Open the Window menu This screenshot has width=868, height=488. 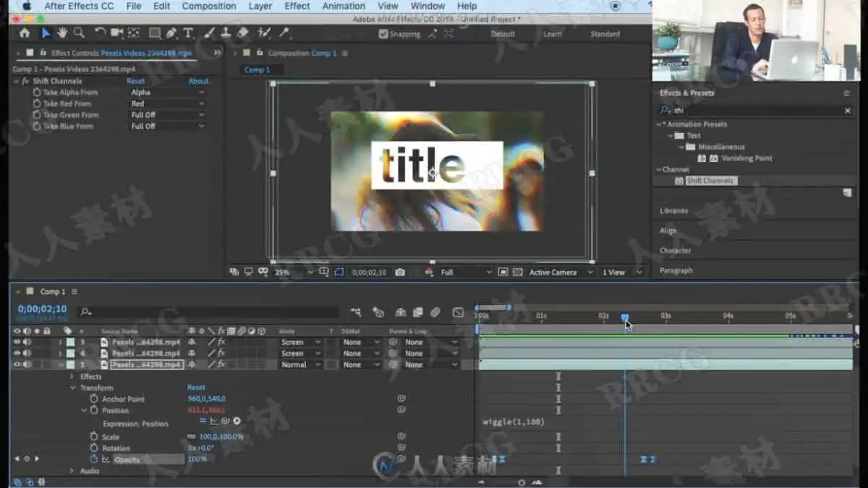tap(427, 6)
